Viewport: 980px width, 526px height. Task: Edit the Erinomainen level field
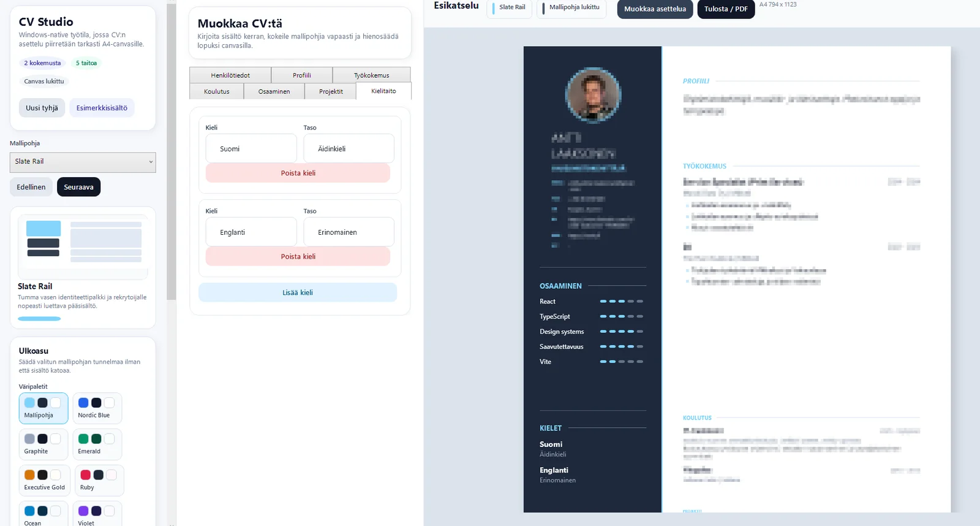coord(349,232)
